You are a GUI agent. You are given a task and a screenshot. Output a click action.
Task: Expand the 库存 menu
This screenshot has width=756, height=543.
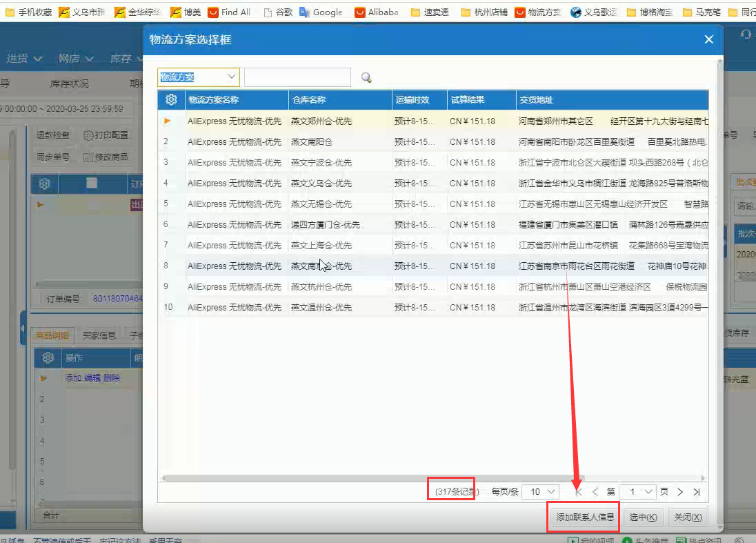pos(126,59)
